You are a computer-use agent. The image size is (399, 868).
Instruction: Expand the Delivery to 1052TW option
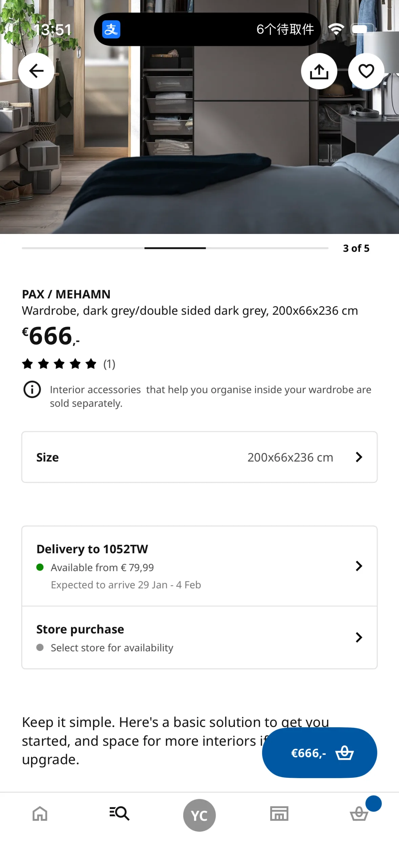coord(199,566)
